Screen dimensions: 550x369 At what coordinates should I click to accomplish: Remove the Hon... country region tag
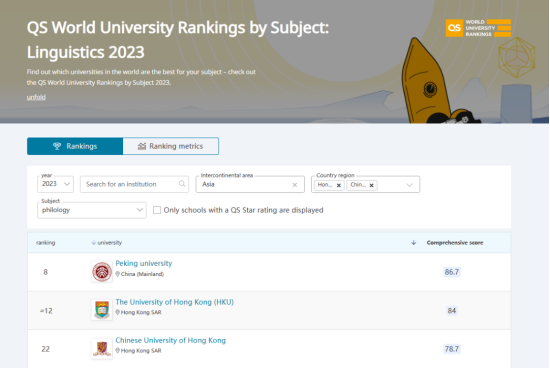339,185
